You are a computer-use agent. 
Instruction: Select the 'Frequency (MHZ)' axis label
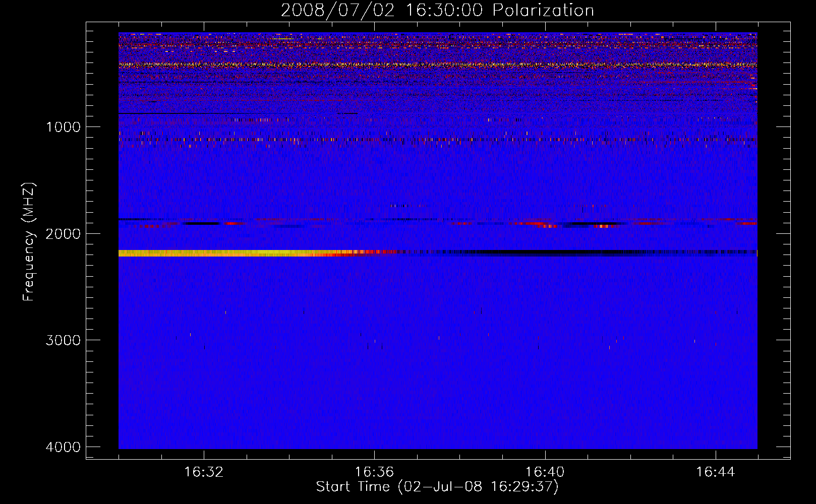pyautogui.click(x=29, y=242)
